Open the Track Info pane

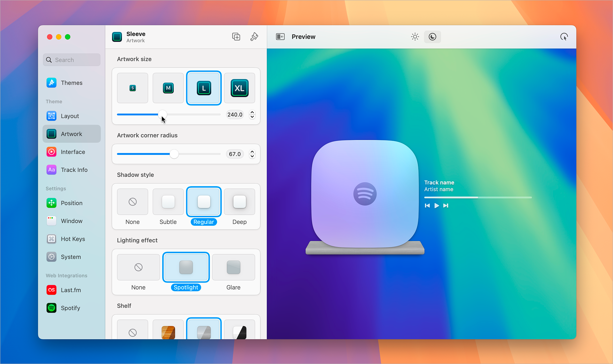(x=72, y=170)
